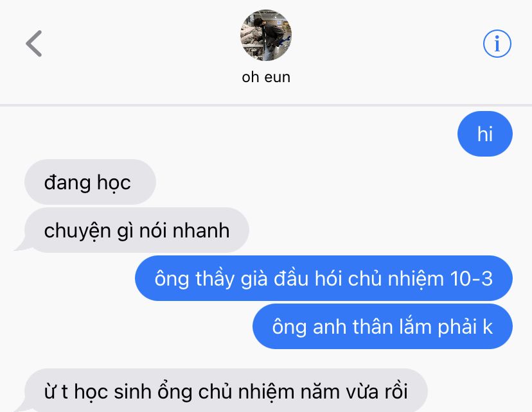Click "chủ nhiệm năm vừa rồi" in the last message
The width and height of the screenshot is (532, 412).
click(x=303, y=392)
